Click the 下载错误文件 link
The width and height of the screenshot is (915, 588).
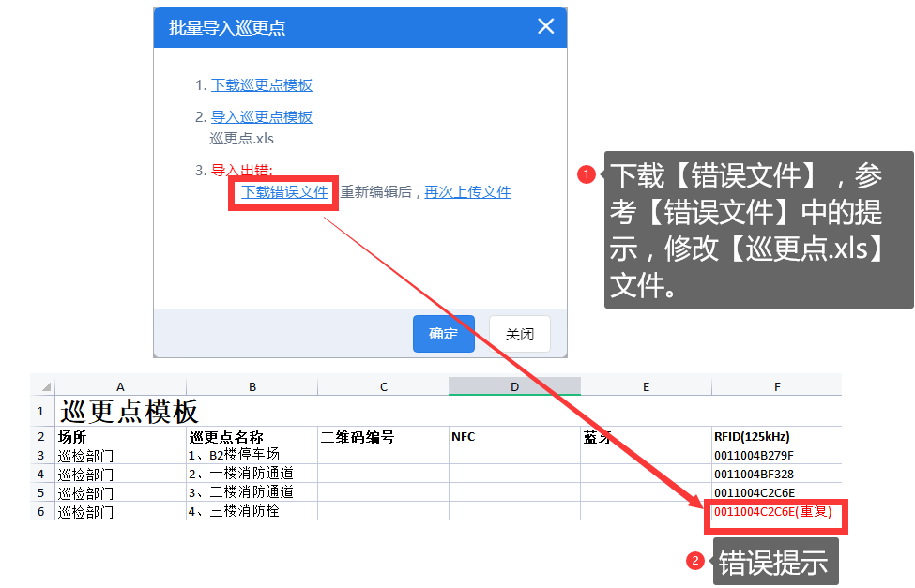click(x=284, y=192)
